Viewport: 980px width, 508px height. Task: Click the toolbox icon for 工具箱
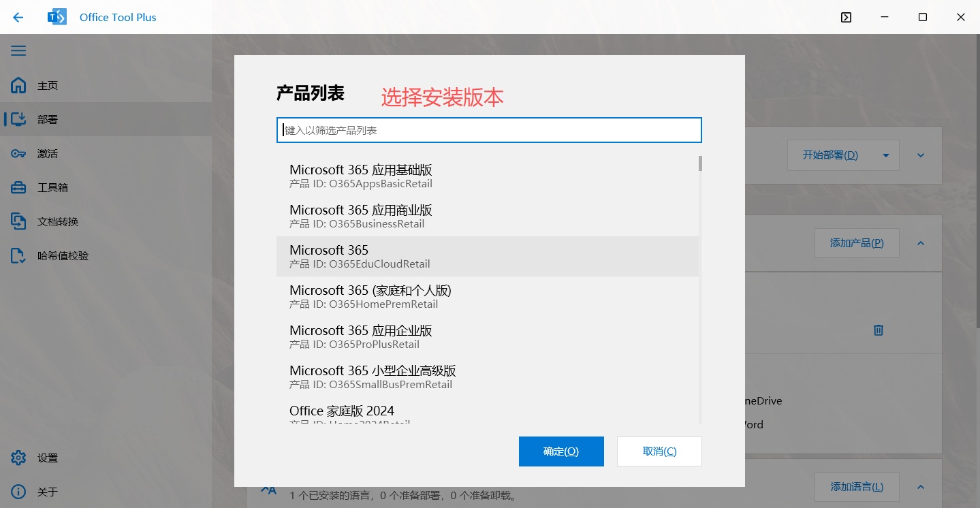pyautogui.click(x=18, y=187)
